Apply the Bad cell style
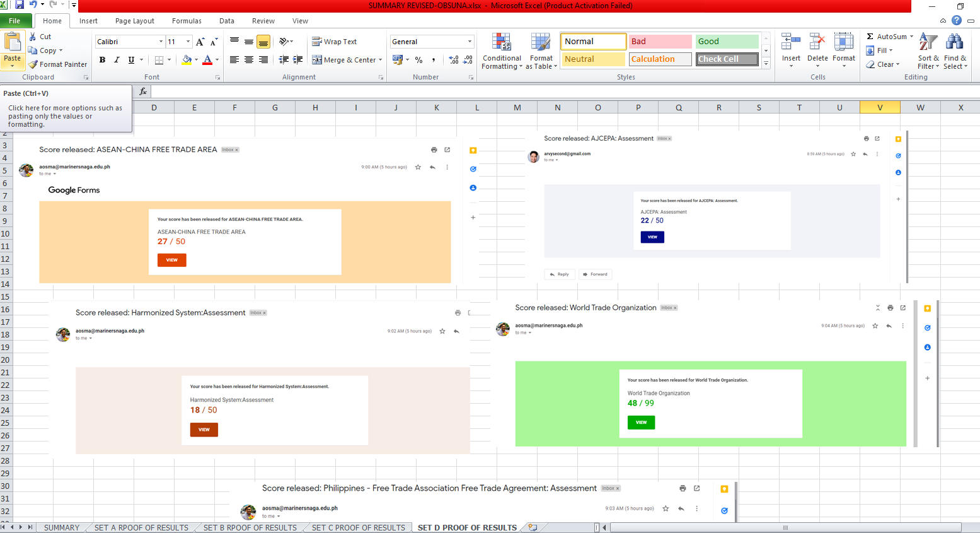Screen dimensions: 980x533 tap(660, 42)
